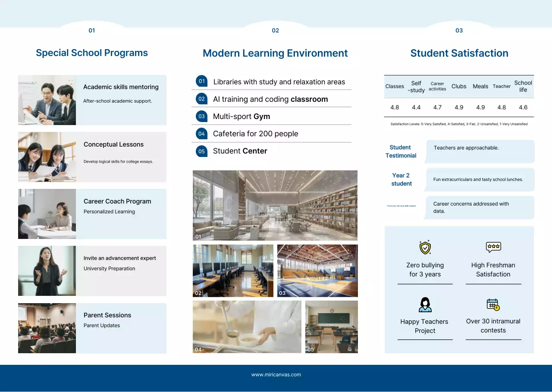Select the 02 badge beside AI training
Screen dimensions: 552x392
[x=201, y=99]
